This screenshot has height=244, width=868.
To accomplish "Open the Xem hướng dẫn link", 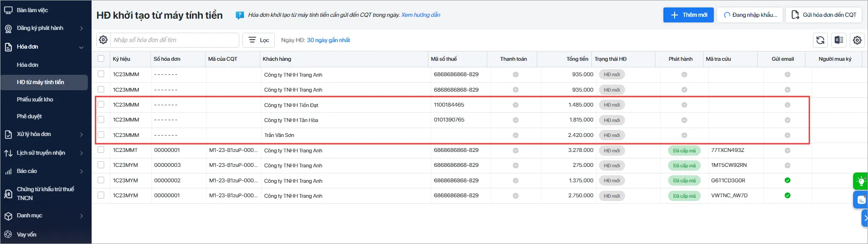I will (x=420, y=15).
